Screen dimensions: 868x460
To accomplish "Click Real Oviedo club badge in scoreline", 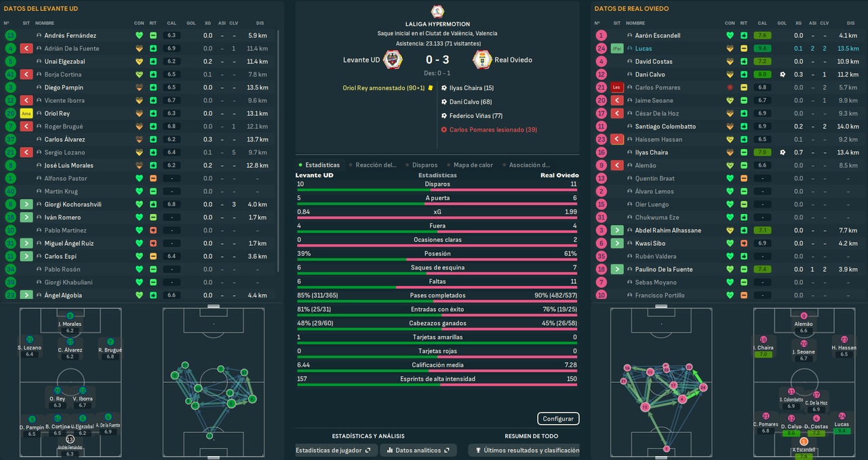I will [482, 60].
